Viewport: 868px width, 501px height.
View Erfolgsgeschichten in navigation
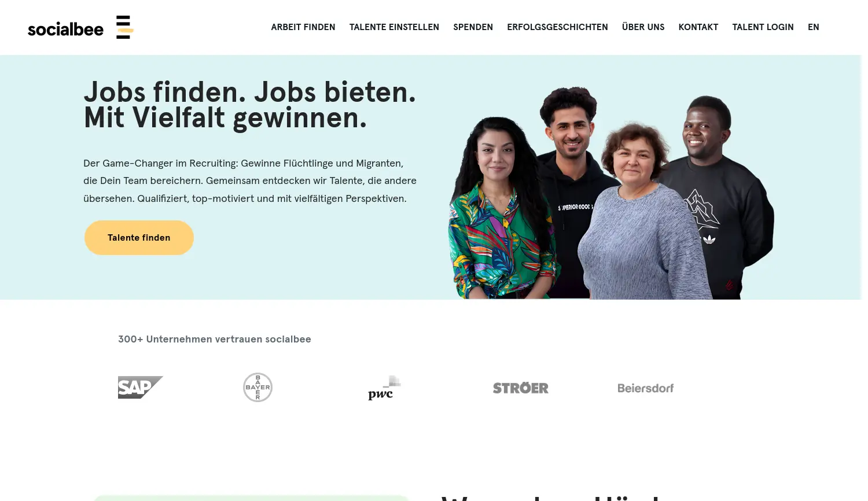pyautogui.click(x=557, y=27)
